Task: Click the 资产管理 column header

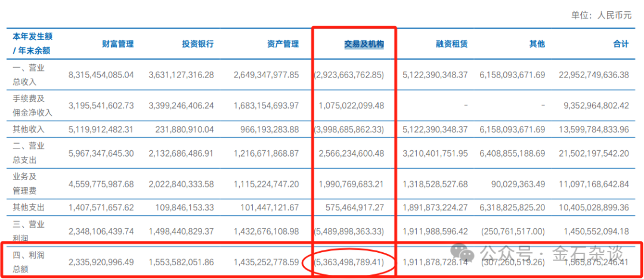Action: [x=283, y=44]
